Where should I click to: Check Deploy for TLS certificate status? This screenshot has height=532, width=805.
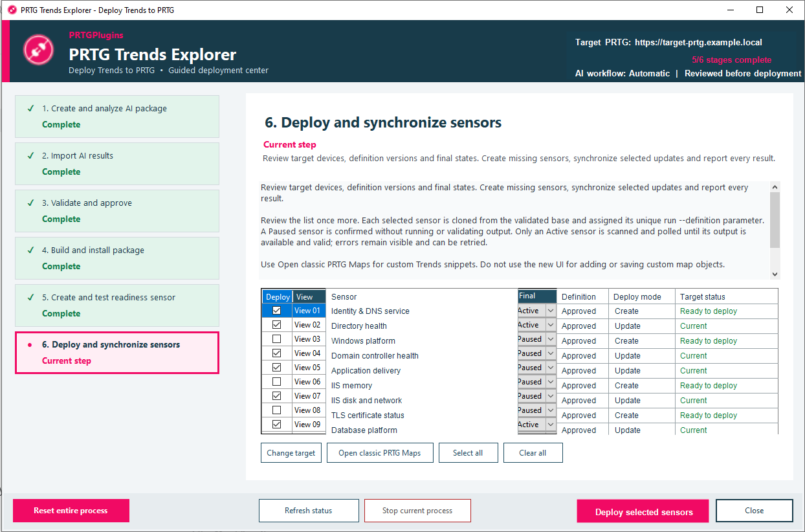click(x=277, y=410)
